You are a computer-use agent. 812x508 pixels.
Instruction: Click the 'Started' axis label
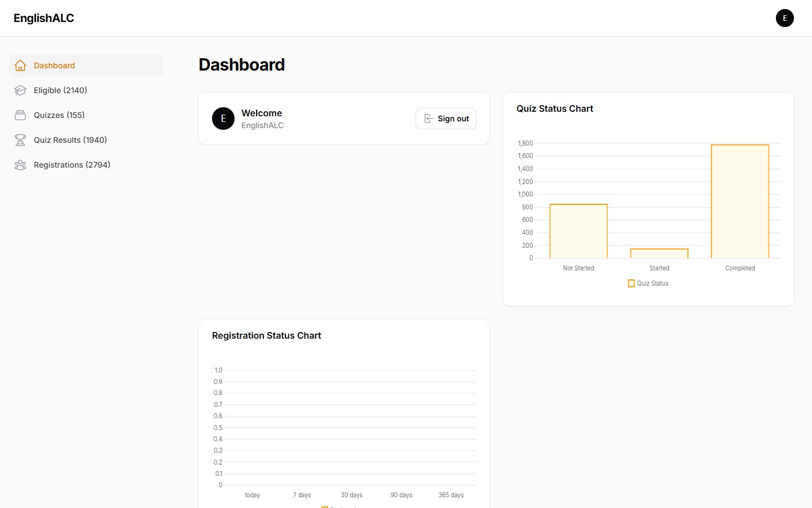tap(659, 268)
